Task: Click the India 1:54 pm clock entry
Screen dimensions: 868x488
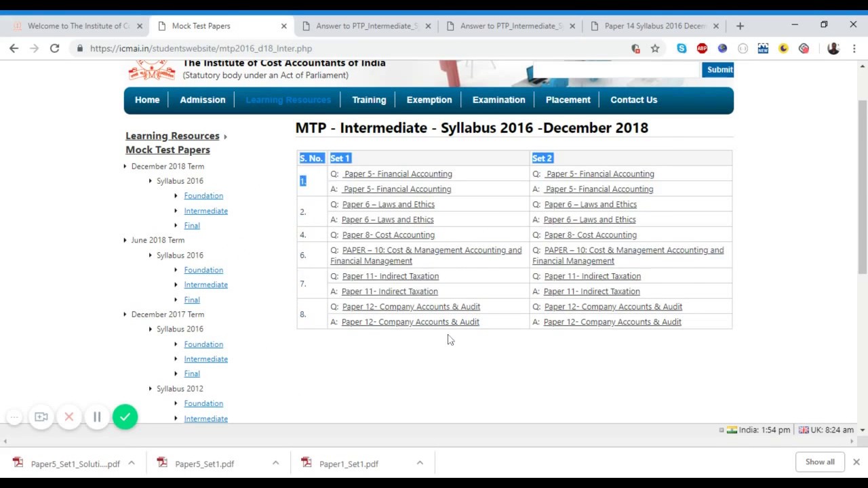Action: pyautogui.click(x=759, y=430)
